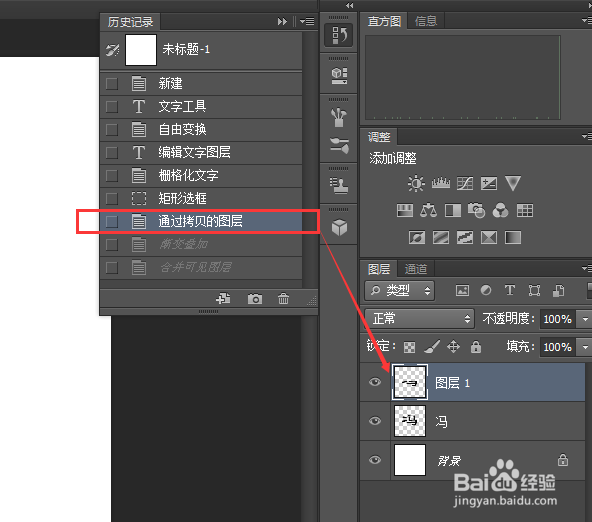Add an Exposure adjustment
This screenshot has width=592, height=522.
tap(489, 183)
